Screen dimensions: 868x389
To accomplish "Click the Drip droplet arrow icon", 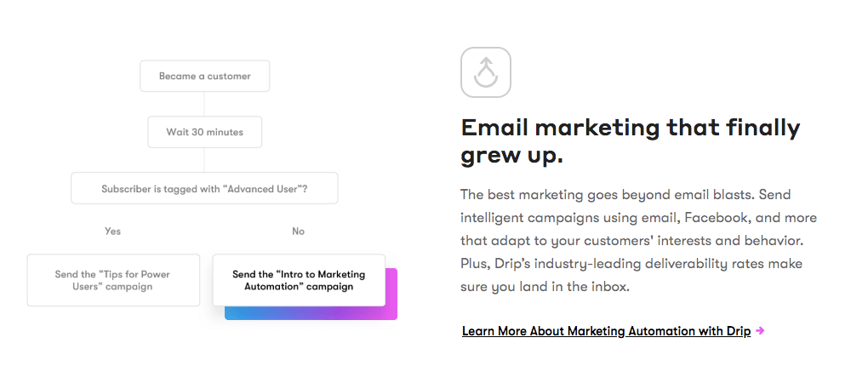I will point(485,72).
